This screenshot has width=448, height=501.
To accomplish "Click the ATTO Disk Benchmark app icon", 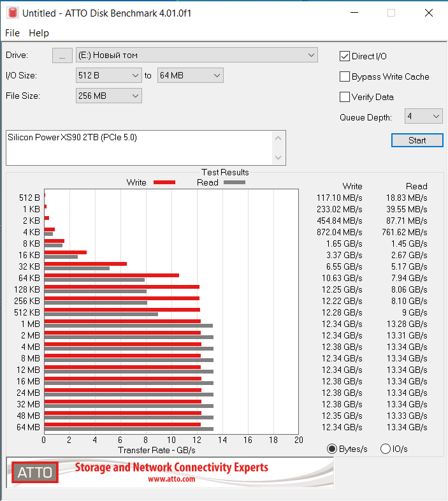I will pos(13,13).
